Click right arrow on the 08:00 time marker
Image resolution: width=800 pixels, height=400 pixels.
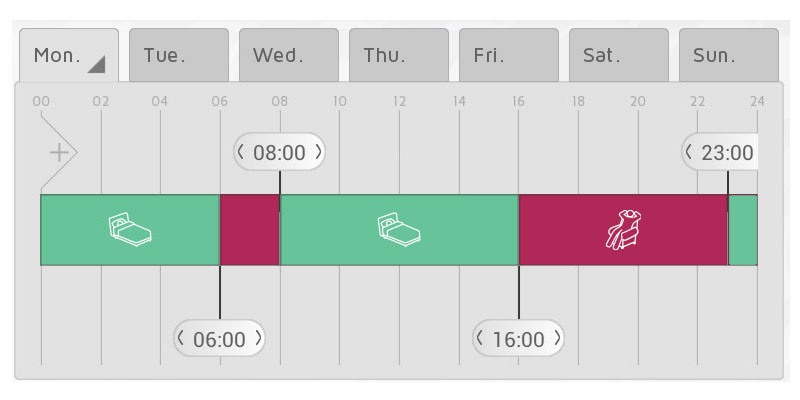coord(318,152)
